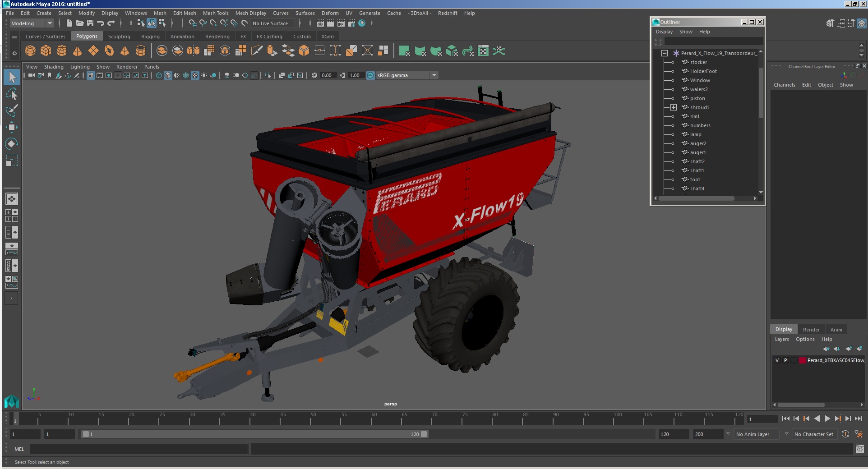The image size is (868, 469).
Task: Click Show in the Outliner menu
Action: point(686,32)
